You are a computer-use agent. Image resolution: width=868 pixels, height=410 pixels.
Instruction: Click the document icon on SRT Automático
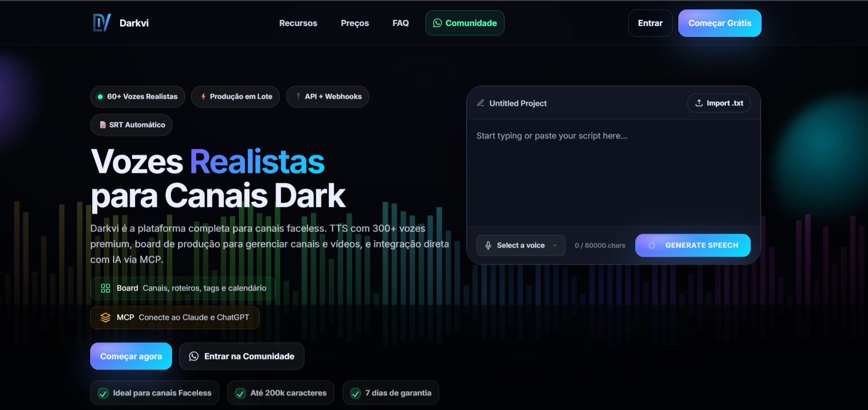(x=103, y=125)
